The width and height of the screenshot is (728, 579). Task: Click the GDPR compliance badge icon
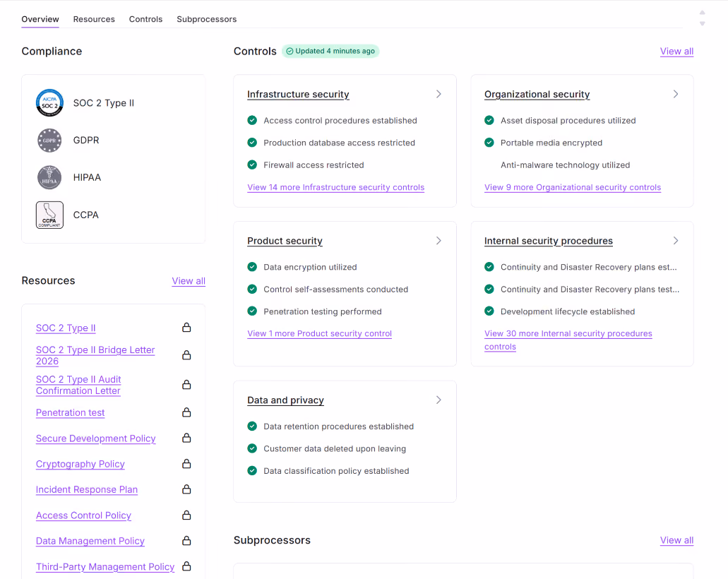tap(49, 141)
